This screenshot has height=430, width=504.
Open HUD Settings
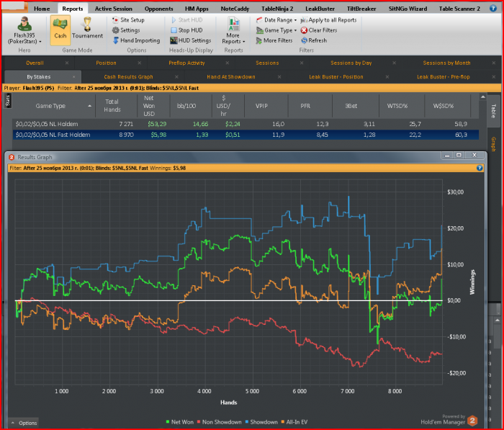[x=191, y=40]
